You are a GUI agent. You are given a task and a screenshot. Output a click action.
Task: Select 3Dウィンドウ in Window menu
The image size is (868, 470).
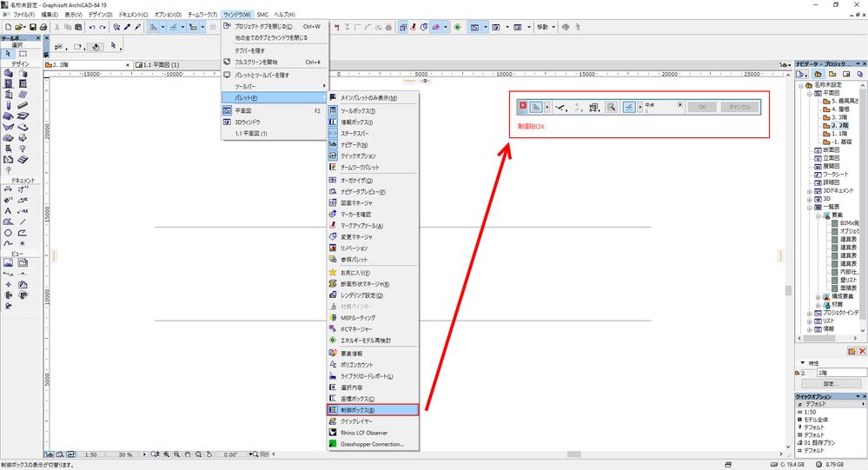tap(274, 122)
